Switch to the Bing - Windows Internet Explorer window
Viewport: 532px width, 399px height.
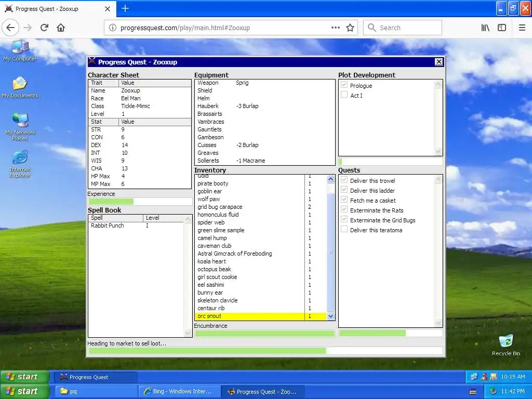click(x=179, y=391)
